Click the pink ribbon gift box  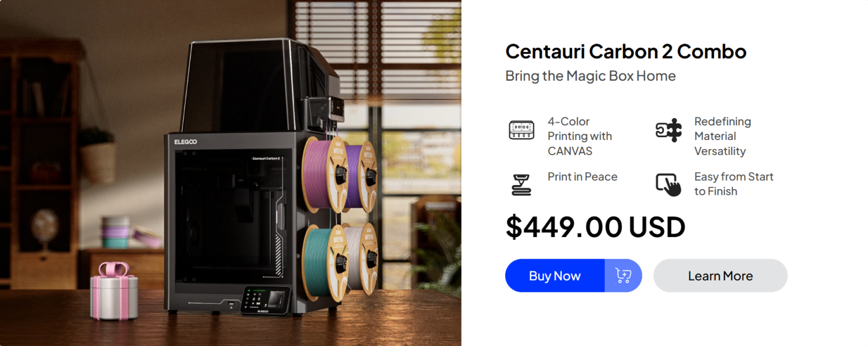click(114, 291)
